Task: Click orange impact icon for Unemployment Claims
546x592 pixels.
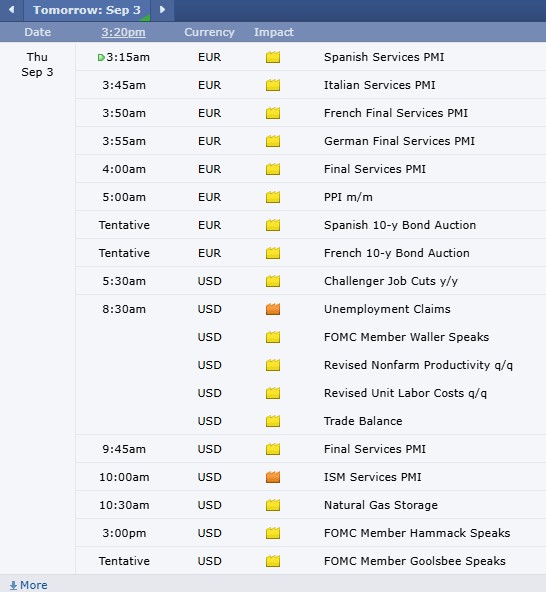Action: (273, 309)
